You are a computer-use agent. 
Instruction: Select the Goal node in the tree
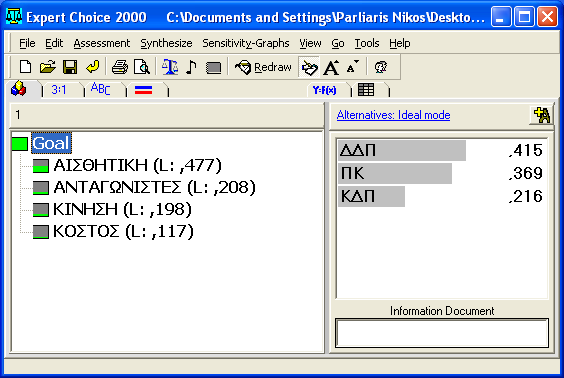coord(51,143)
